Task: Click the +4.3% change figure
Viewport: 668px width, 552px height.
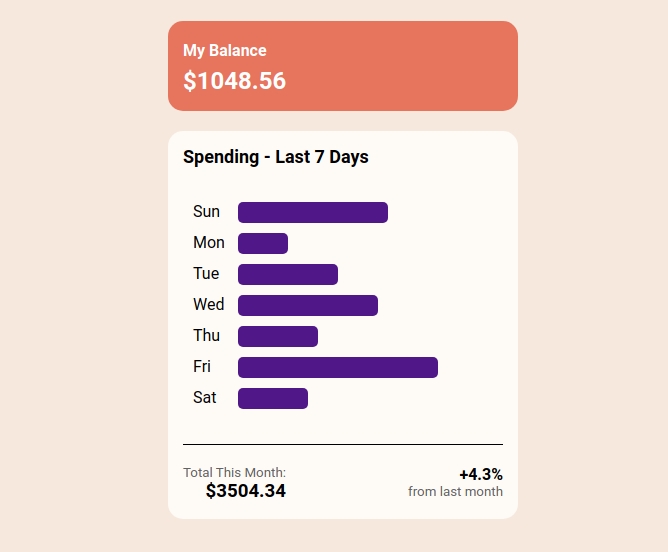Action: click(480, 474)
